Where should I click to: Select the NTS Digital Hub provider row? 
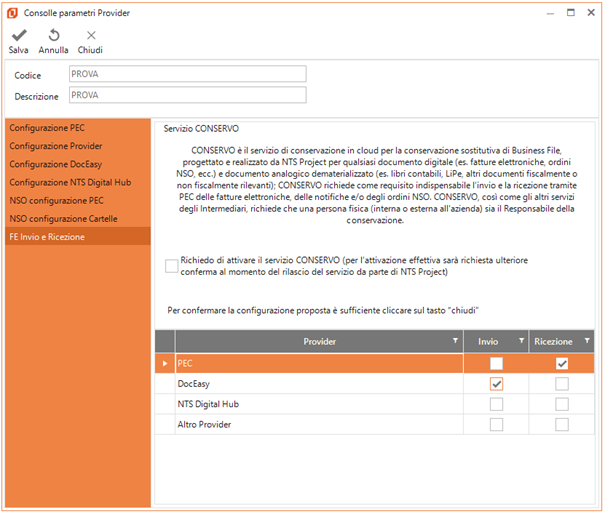(x=374, y=404)
